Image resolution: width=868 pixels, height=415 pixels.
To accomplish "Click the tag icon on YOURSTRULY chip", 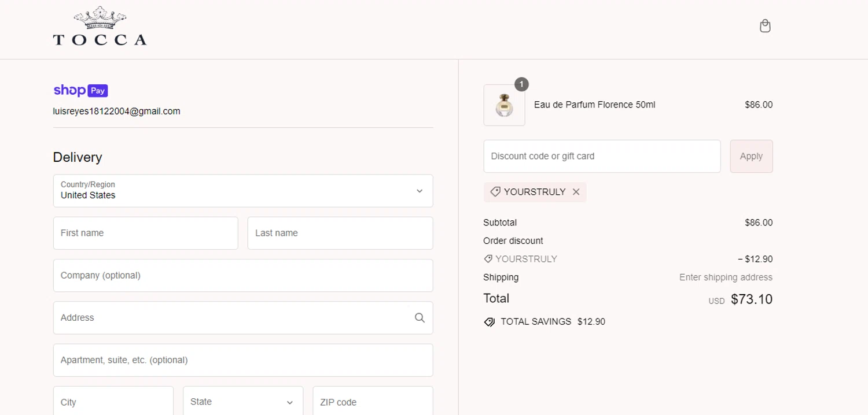I will (495, 192).
